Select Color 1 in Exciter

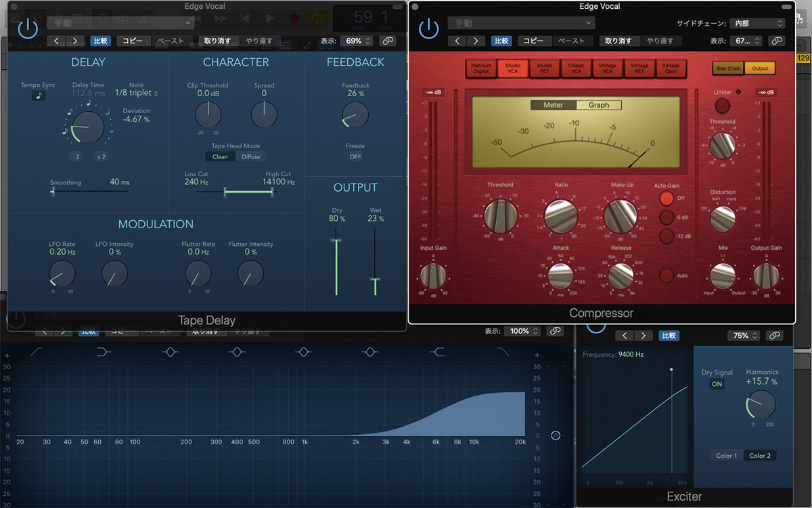click(x=727, y=456)
